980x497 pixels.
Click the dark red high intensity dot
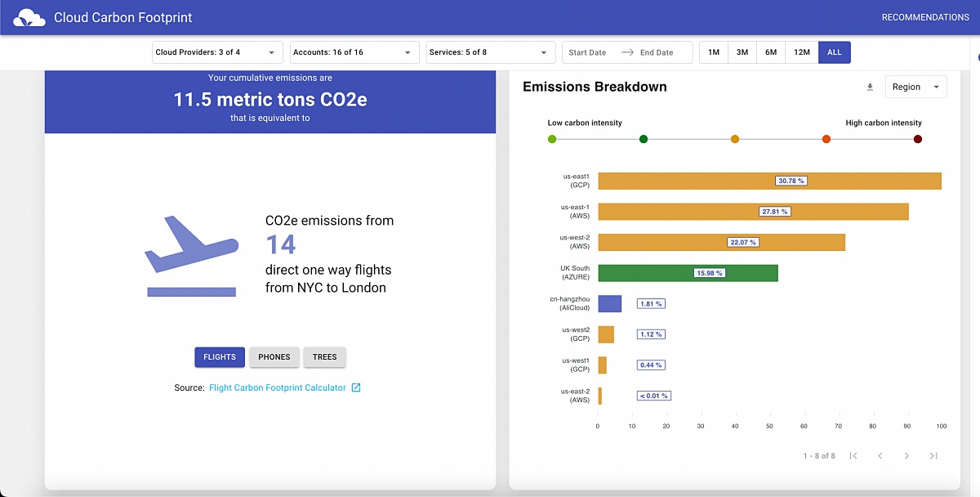pos(918,140)
